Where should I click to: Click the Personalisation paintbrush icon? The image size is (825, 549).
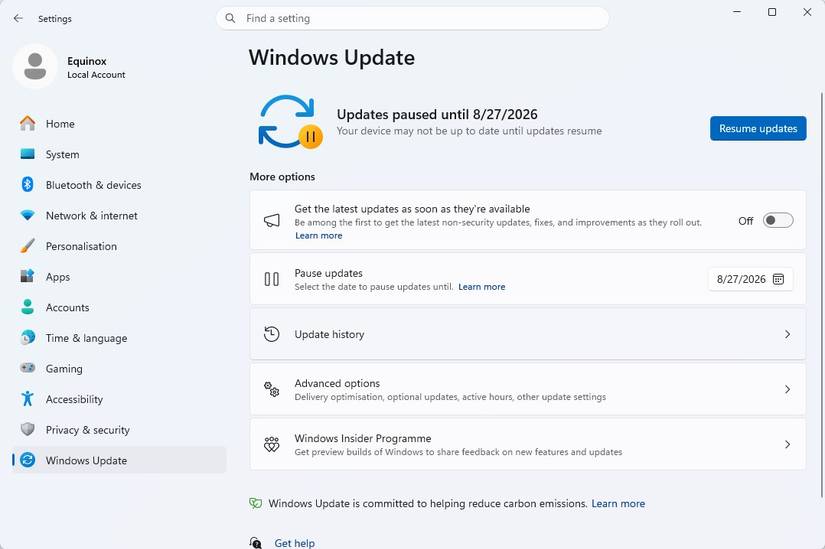[x=27, y=246]
